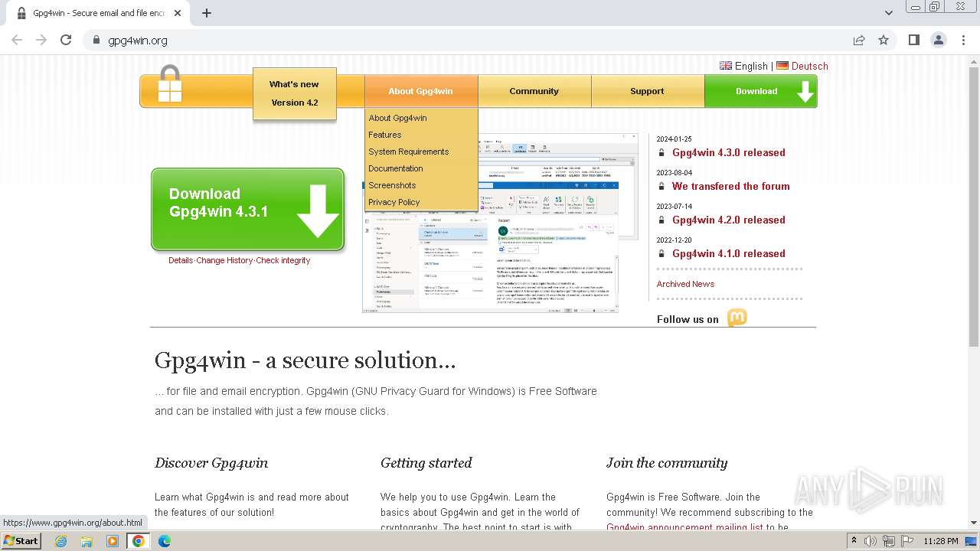980x551 pixels.
Task: Show hidden tray icons arrow
Action: pos(854,541)
